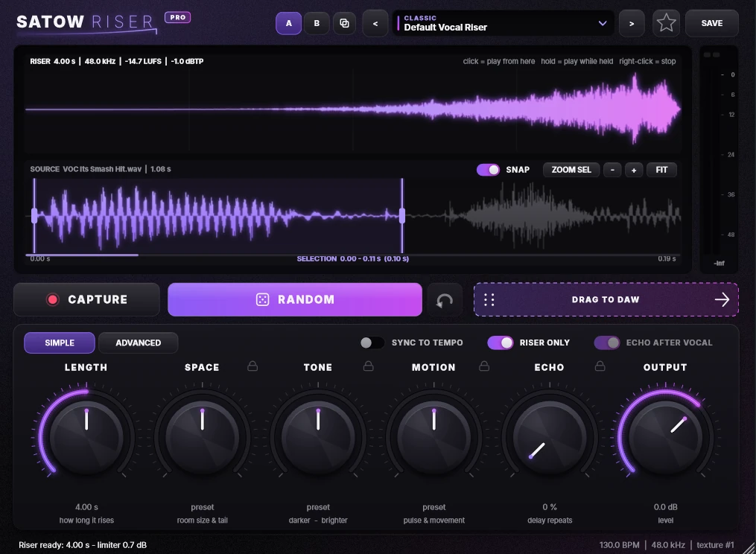Viewport: 756px width, 554px height.
Task: Toggle the SNAP switch
Action: (x=488, y=170)
